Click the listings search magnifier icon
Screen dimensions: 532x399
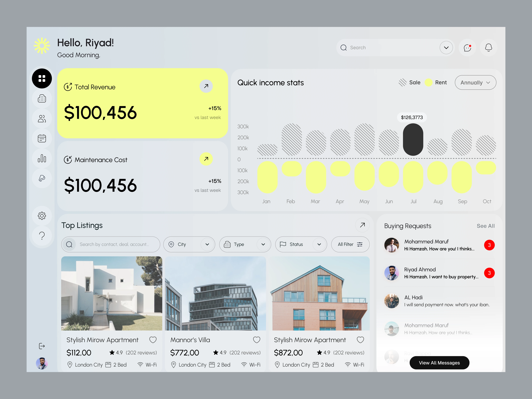pyautogui.click(x=69, y=244)
